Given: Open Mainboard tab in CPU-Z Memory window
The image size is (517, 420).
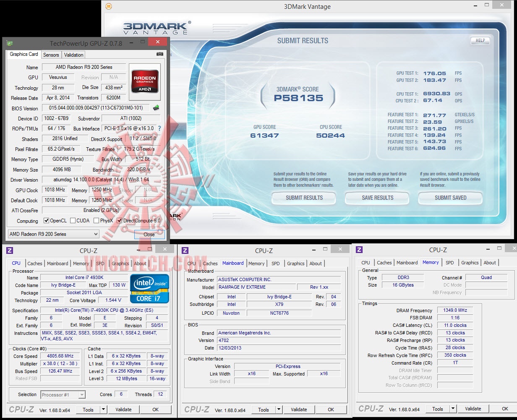Looking at the screenshot, I should (407, 263).
